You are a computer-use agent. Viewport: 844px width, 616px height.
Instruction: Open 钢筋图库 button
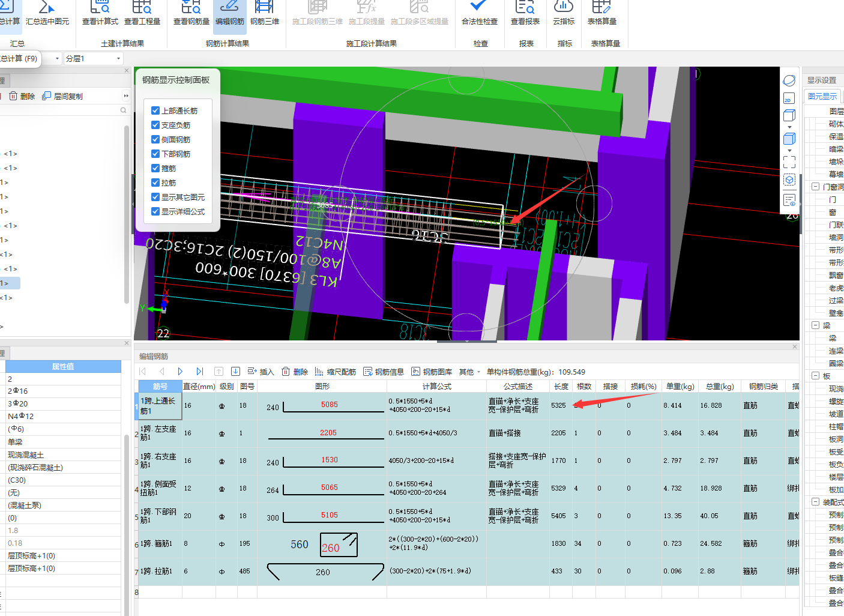[432, 372]
